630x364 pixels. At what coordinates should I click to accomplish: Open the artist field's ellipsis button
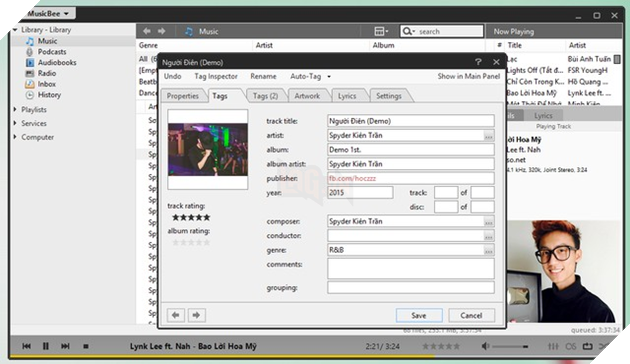point(489,136)
